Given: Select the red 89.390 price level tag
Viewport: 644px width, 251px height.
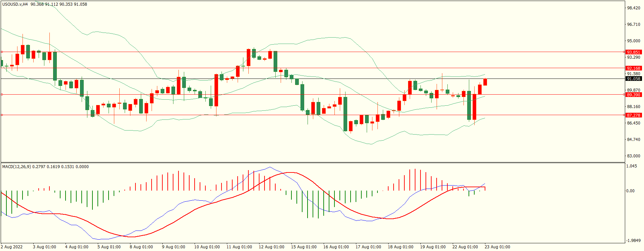Looking at the screenshot, I should click(x=634, y=95).
